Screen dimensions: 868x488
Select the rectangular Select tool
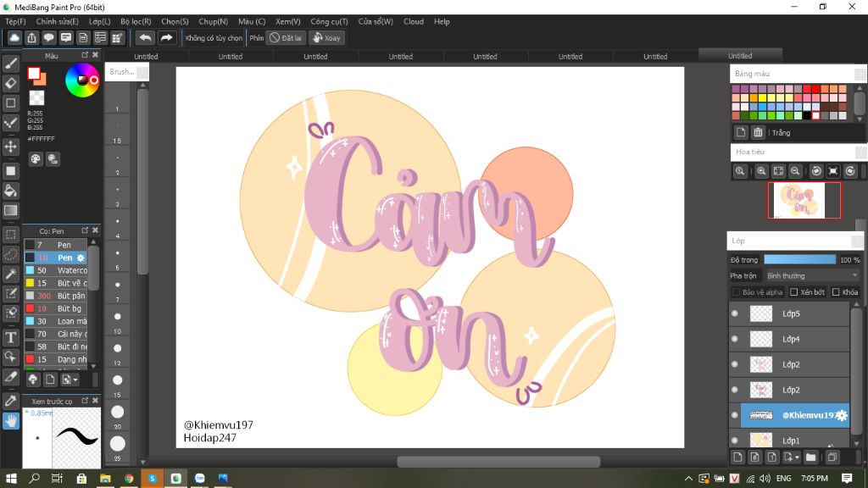(x=10, y=235)
